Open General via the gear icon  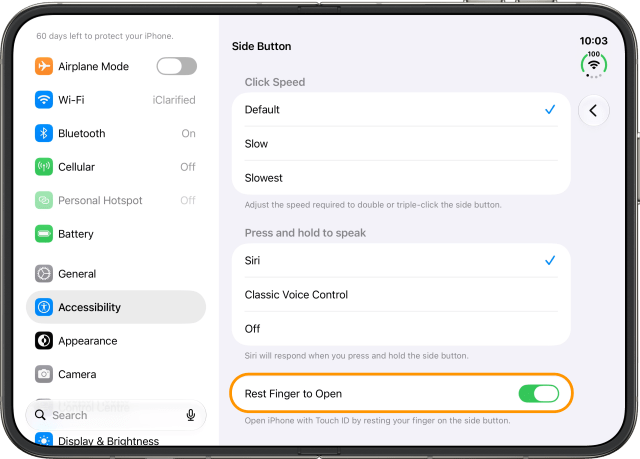click(44, 274)
